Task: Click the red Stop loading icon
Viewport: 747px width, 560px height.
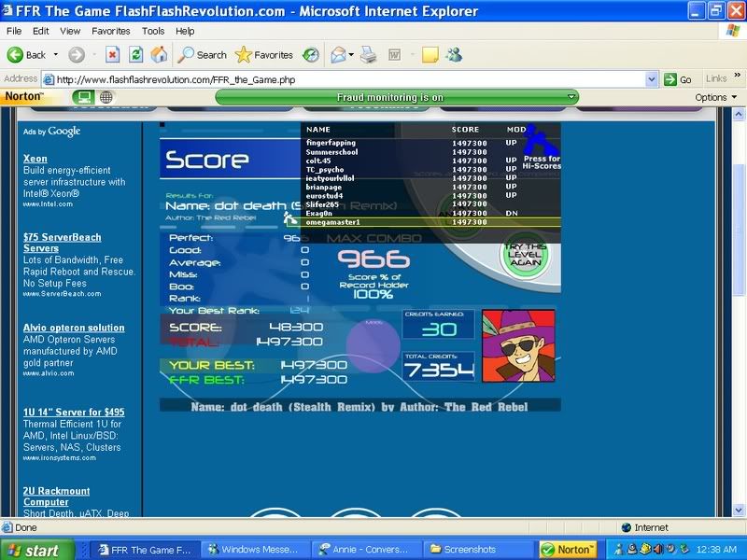Action: (112, 55)
